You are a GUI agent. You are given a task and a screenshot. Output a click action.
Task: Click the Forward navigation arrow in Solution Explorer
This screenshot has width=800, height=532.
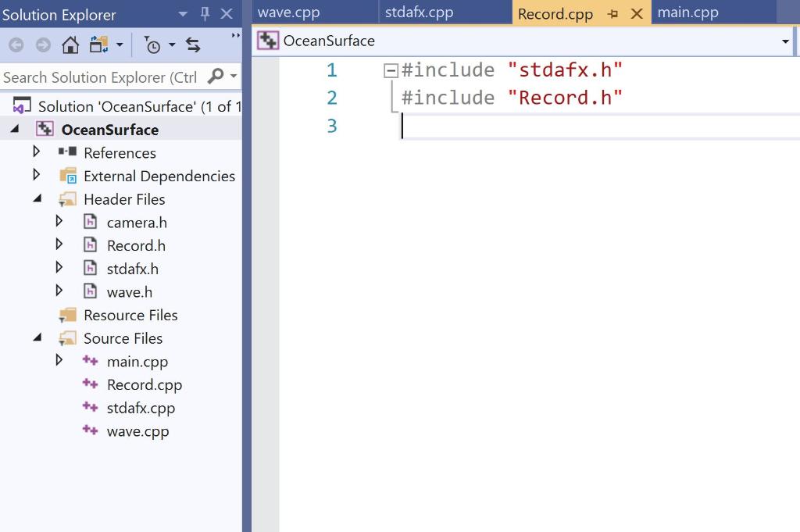[44, 45]
